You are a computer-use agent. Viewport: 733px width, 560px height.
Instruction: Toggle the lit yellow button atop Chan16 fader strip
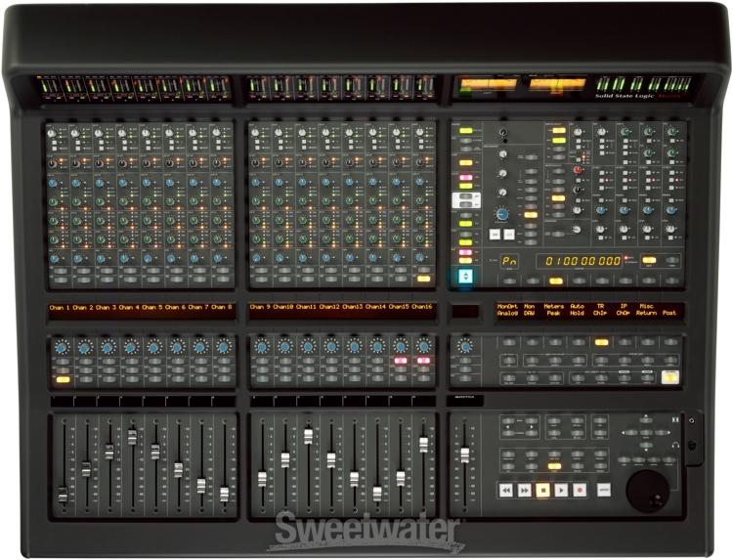click(423, 279)
